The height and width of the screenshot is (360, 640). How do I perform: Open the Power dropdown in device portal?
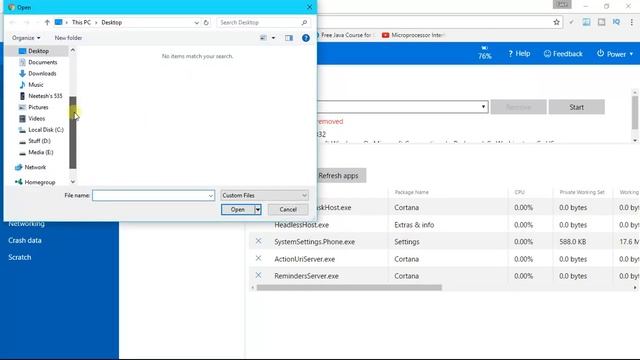(x=615, y=53)
